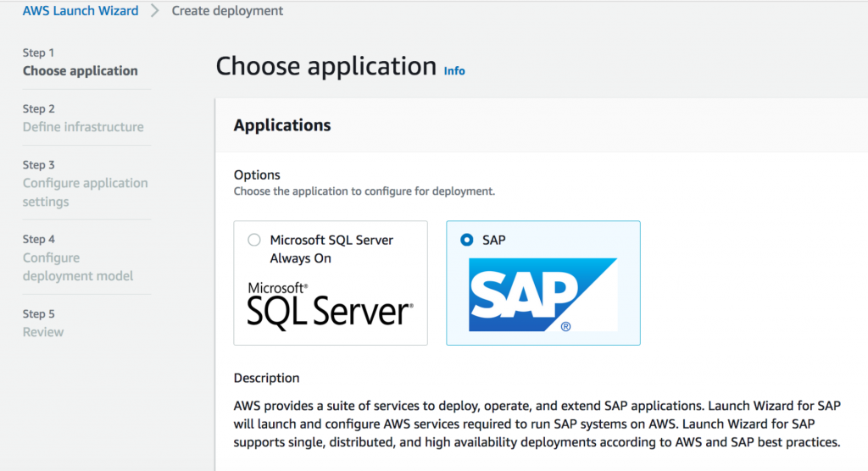The image size is (868, 471).
Task: Click the Microsoft SQL Server logo
Action: point(331,304)
